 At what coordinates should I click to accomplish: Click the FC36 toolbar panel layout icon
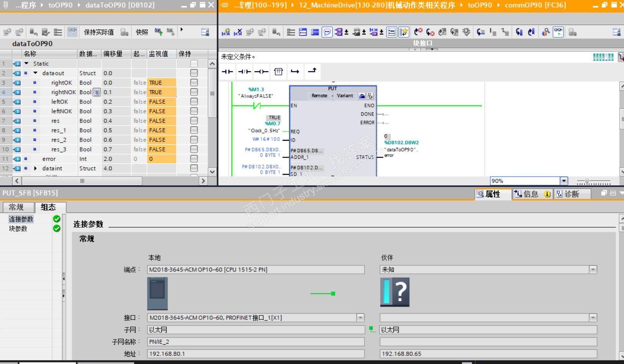click(x=617, y=32)
